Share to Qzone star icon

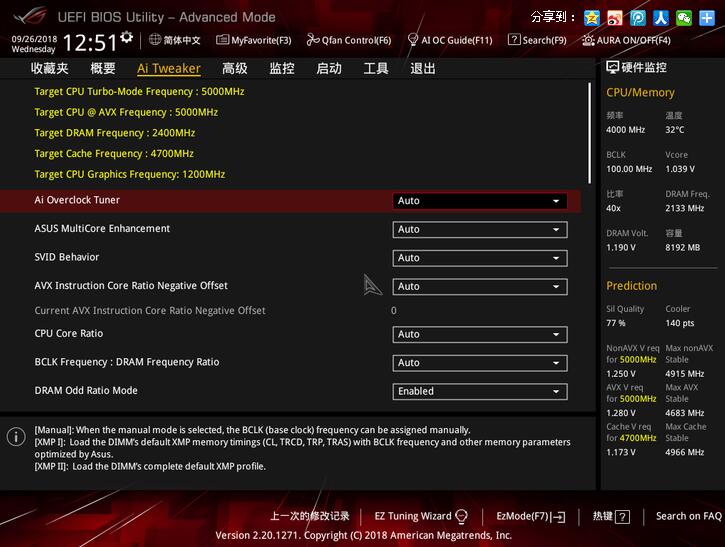(x=591, y=18)
